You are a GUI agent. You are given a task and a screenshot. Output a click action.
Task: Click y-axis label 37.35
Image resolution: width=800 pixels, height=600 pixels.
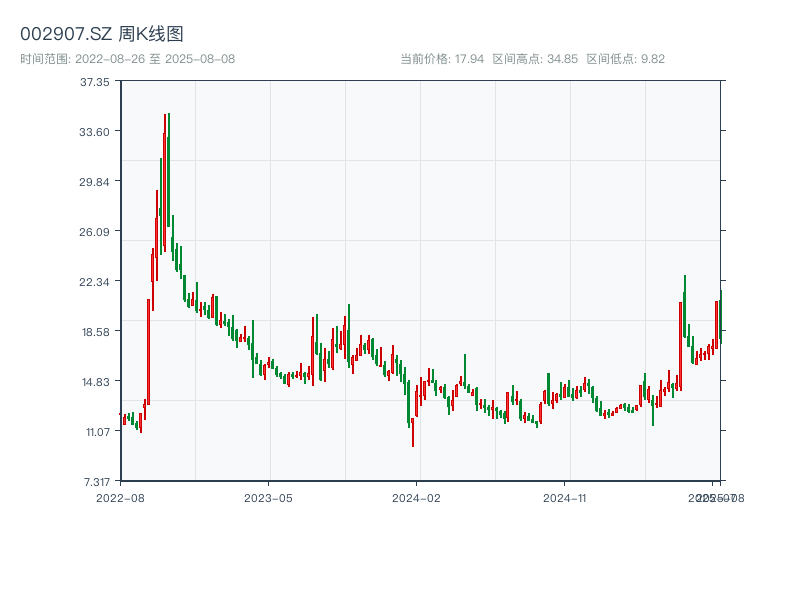[94, 82]
